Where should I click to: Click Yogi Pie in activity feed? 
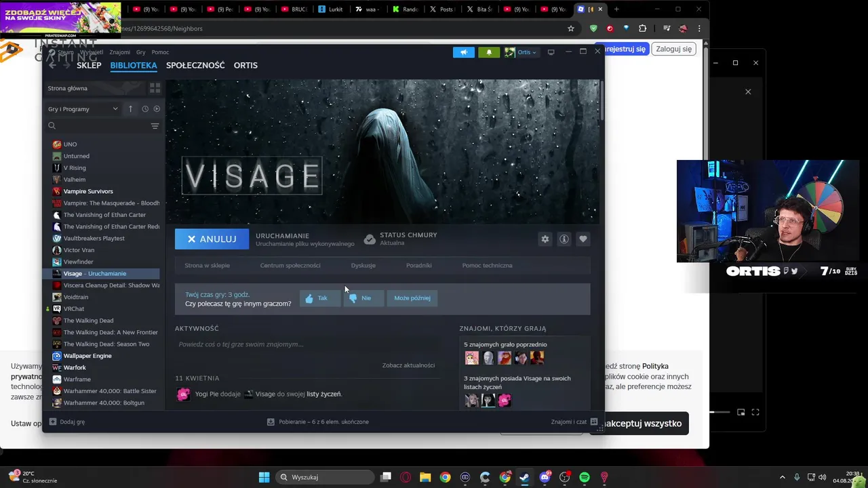[208, 394]
